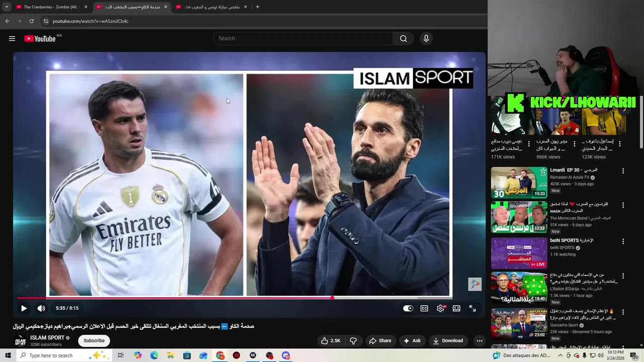Subscribe to ISLAM SPORT channel
The height and width of the screenshot is (362, 644).
coord(94,341)
